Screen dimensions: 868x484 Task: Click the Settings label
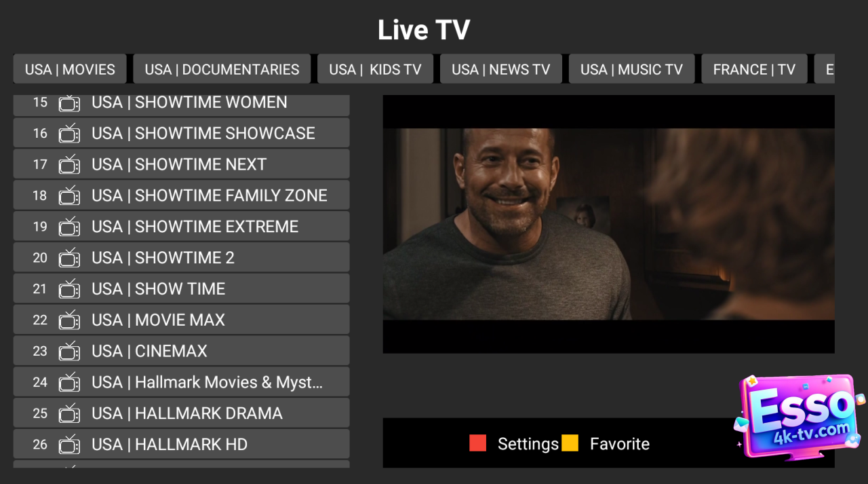(528, 444)
